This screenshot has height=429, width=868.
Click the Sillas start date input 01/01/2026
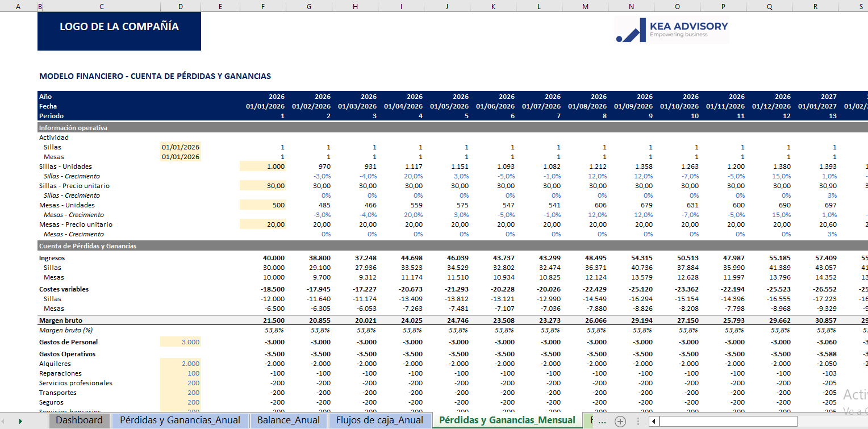(x=181, y=147)
